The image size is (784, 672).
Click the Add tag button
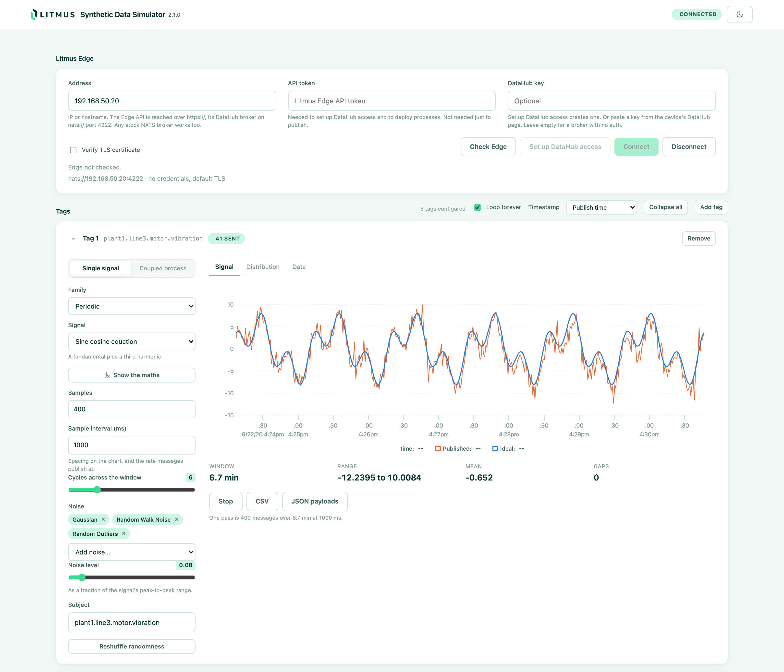[x=711, y=207]
